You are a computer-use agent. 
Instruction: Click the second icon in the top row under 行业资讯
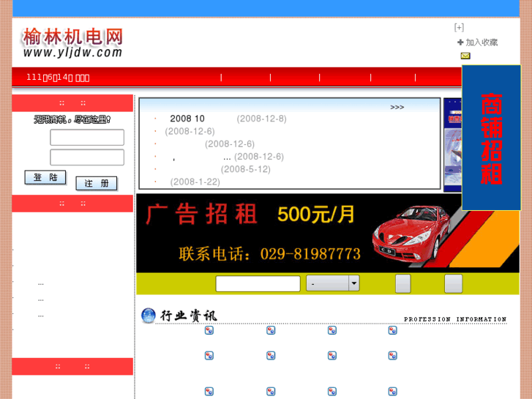271,330
